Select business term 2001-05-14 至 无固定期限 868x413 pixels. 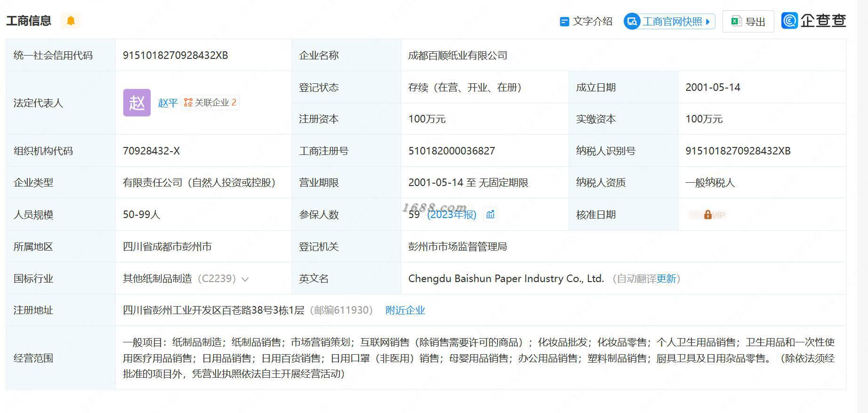click(468, 183)
